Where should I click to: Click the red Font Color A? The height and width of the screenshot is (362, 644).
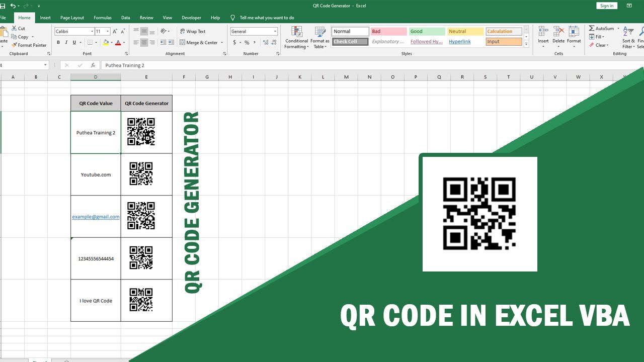118,43
